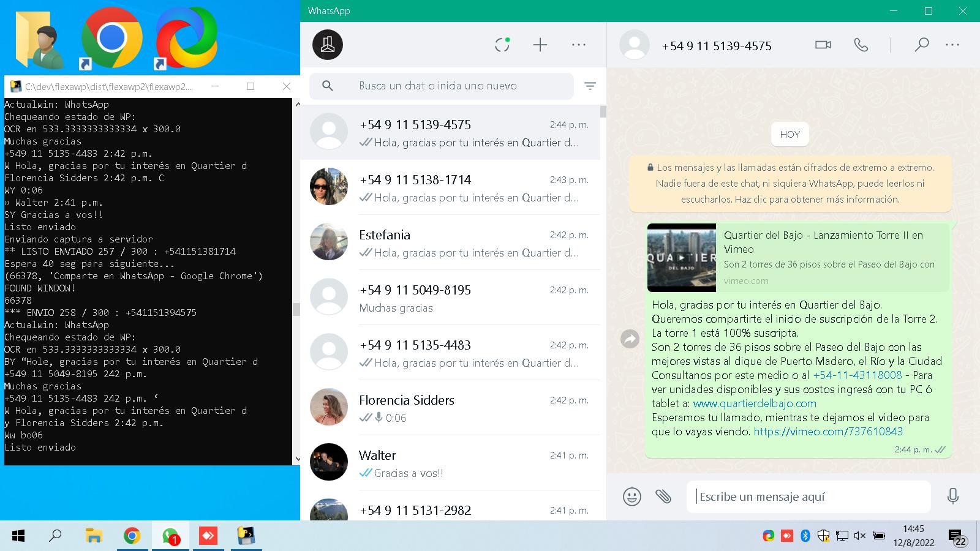Viewport: 980px width, 551px height.
Task: Open AnyDesk from taskbar
Action: [x=208, y=536]
